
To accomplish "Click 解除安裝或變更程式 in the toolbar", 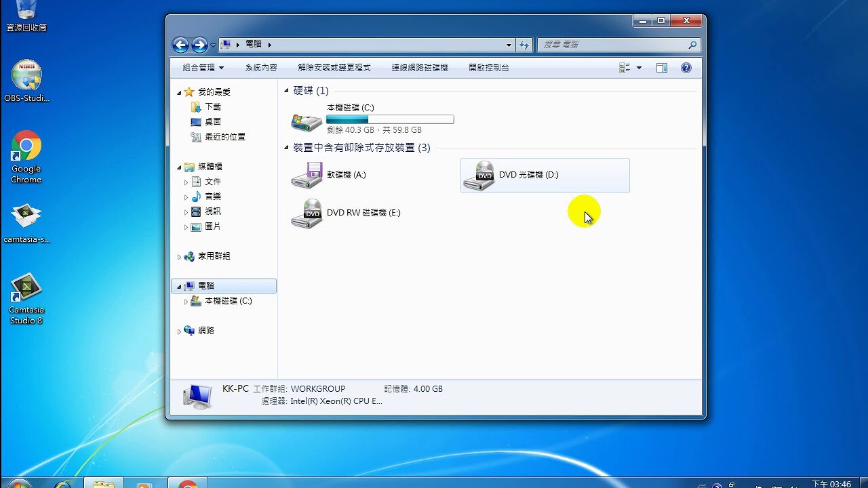I will pyautogui.click(x=334, y=68).
